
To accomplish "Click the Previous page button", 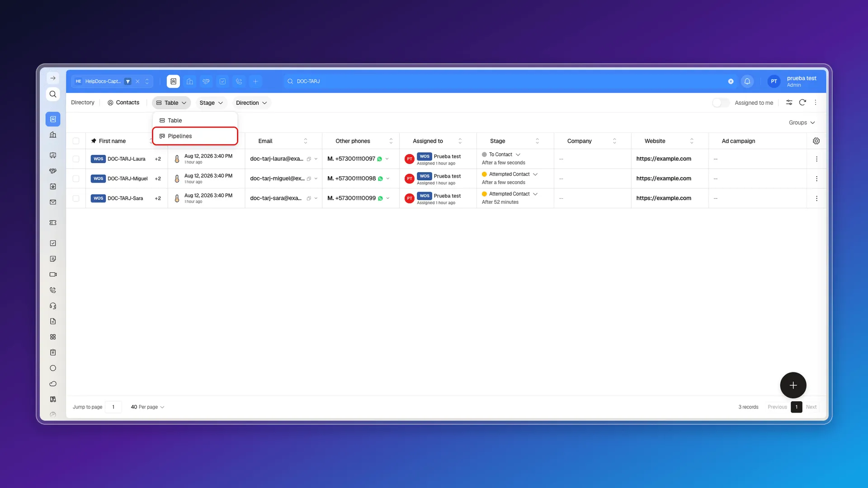I will [777, 407].
